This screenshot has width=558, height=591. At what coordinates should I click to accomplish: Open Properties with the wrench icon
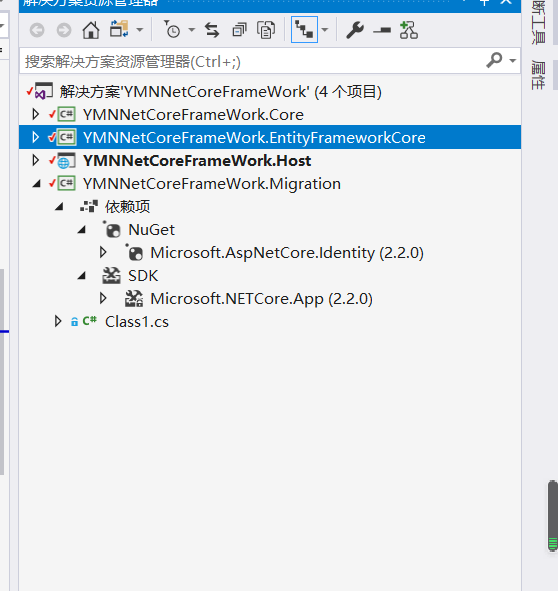tap(355, 30)
